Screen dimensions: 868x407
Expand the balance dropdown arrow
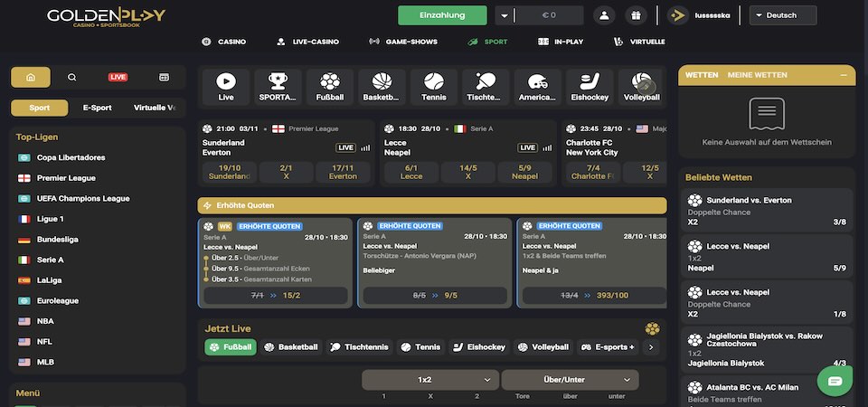(505, 15)
